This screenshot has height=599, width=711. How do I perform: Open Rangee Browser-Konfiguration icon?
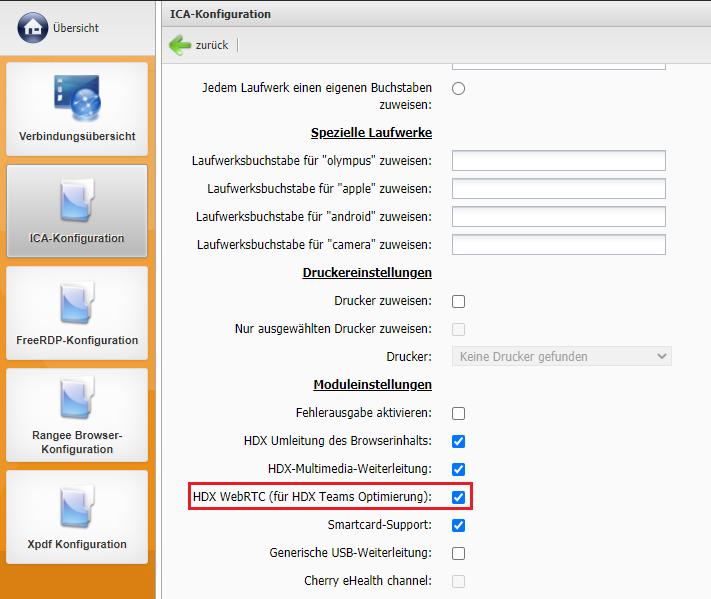click(77, 400)
